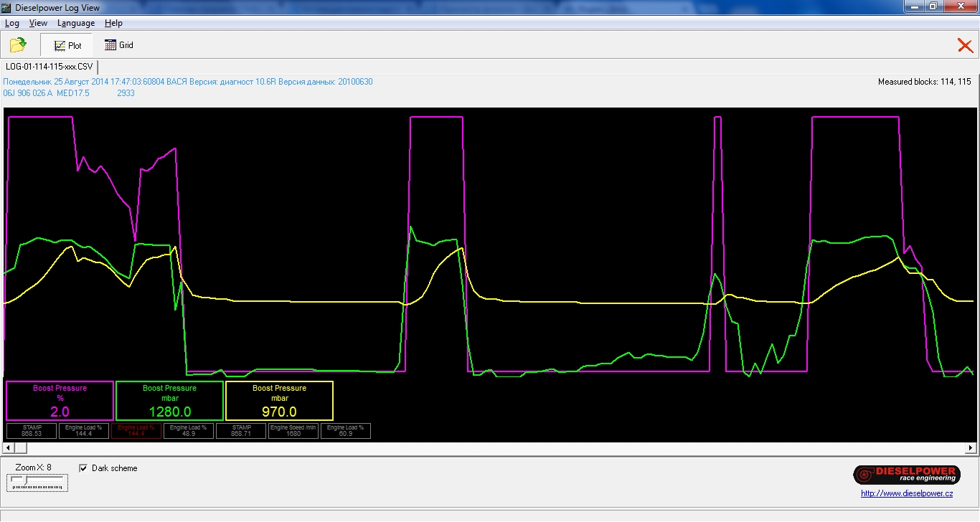Open the Log menu
The height and width of the screenshot is (522, 980).
(12, 23)
